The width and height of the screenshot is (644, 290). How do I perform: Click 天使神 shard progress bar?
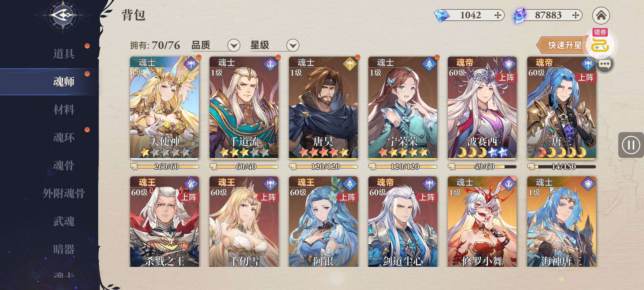164,167
